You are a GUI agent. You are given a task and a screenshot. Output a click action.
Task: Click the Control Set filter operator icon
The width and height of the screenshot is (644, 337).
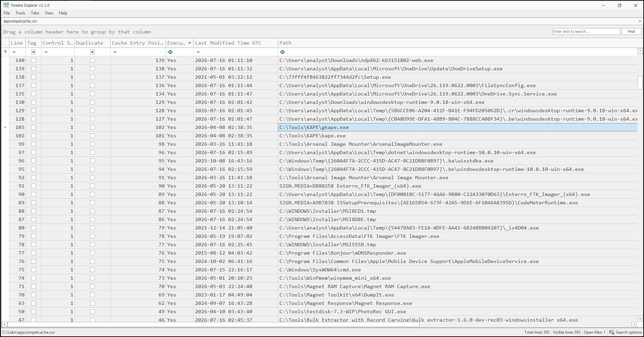tap(46, 52)
